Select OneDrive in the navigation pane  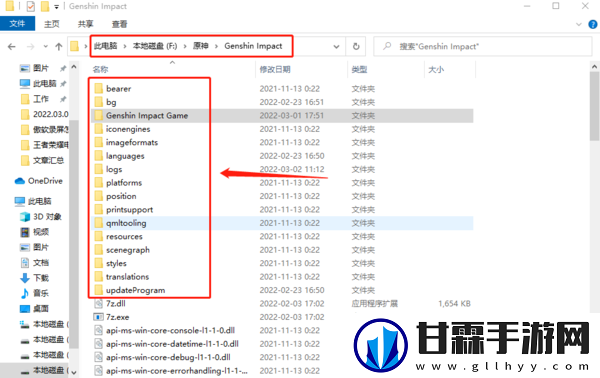[x=45, y=181]
